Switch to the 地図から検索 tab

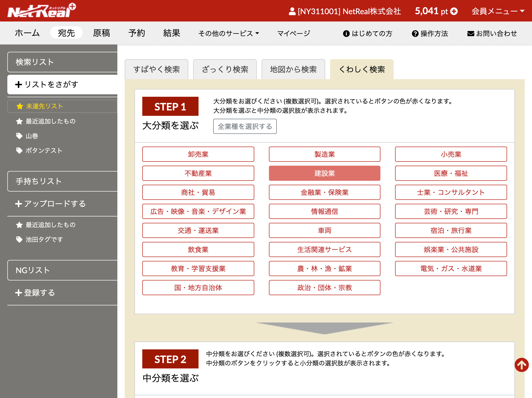point(293,69)
